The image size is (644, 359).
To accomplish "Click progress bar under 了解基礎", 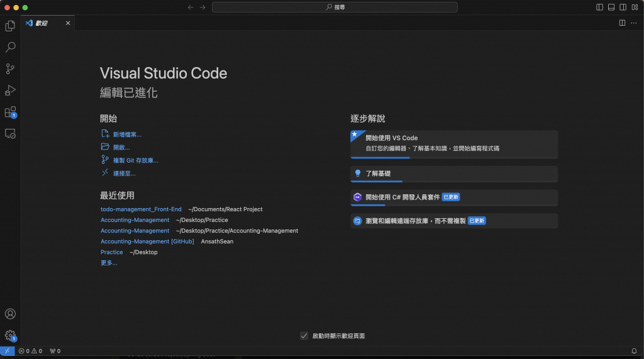I will (454, 181).
